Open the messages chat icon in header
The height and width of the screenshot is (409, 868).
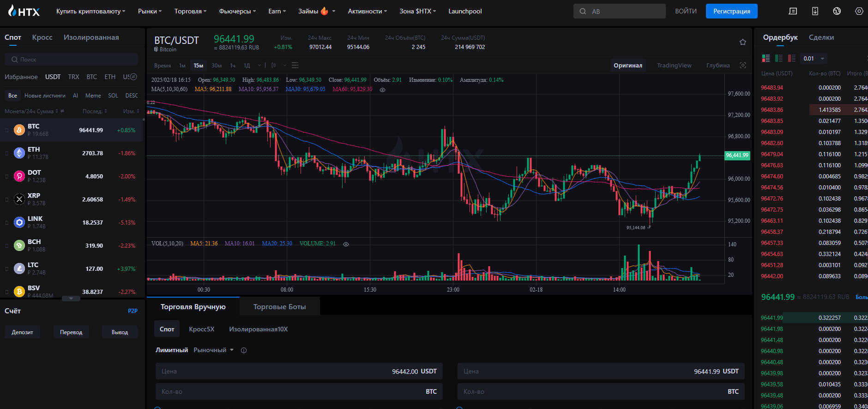click(793, 11)
